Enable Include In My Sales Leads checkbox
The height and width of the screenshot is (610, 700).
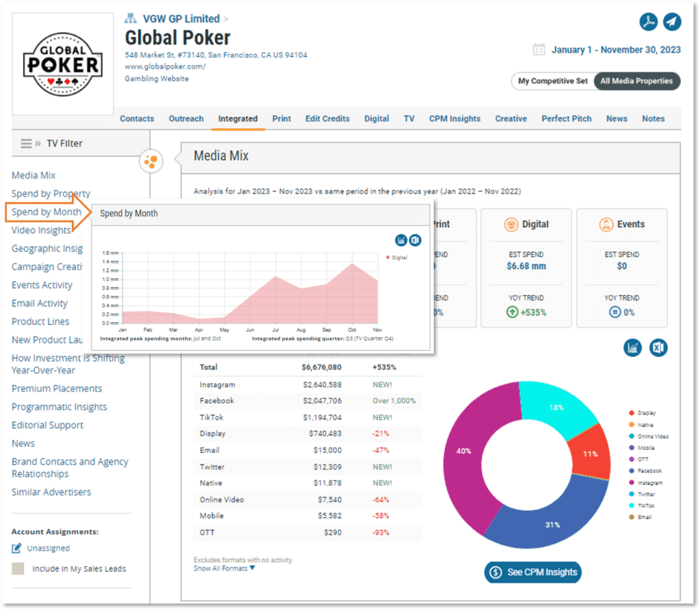[x=18, y=568]
